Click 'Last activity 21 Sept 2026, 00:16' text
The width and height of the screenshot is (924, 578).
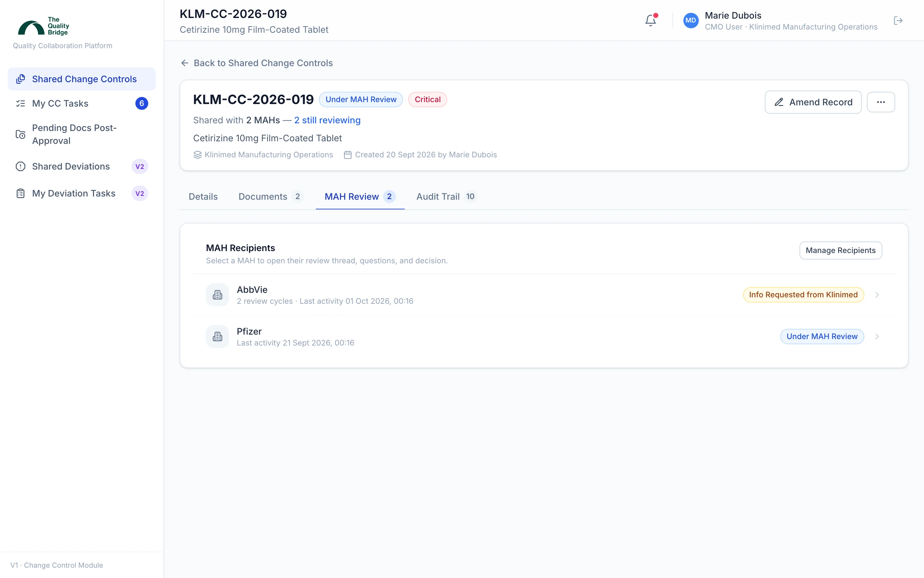(x=295, y=343)
